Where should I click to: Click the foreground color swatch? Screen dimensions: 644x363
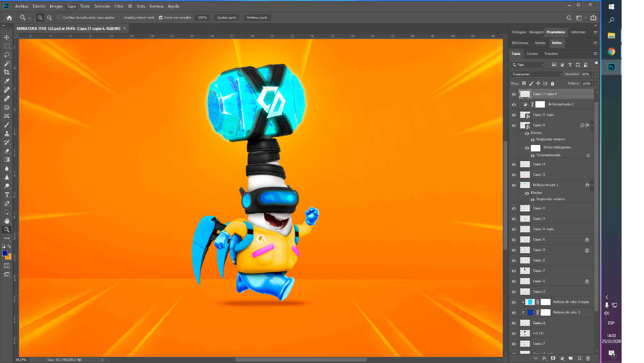tap(5, 253)
